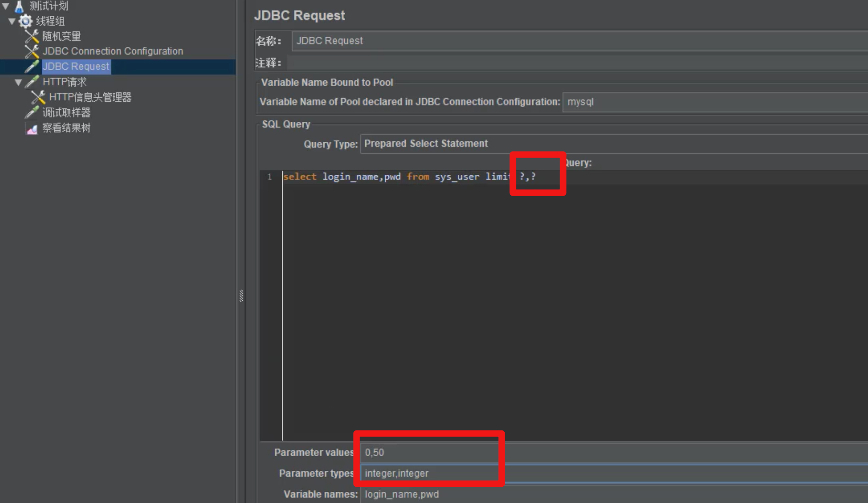The height and width of the screenshot is (503, 868).
Task: Select 测试计划 in the tree
Action: (x=49, y=6)
